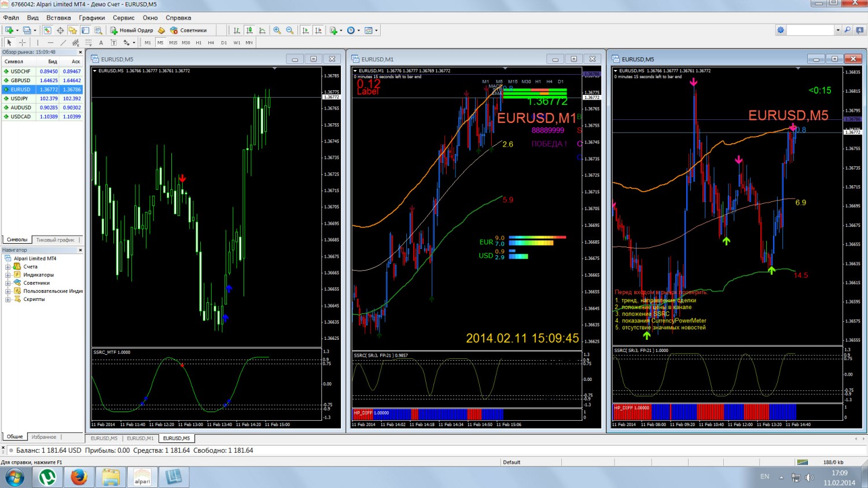Pick the text label tool

pos(101,42)
